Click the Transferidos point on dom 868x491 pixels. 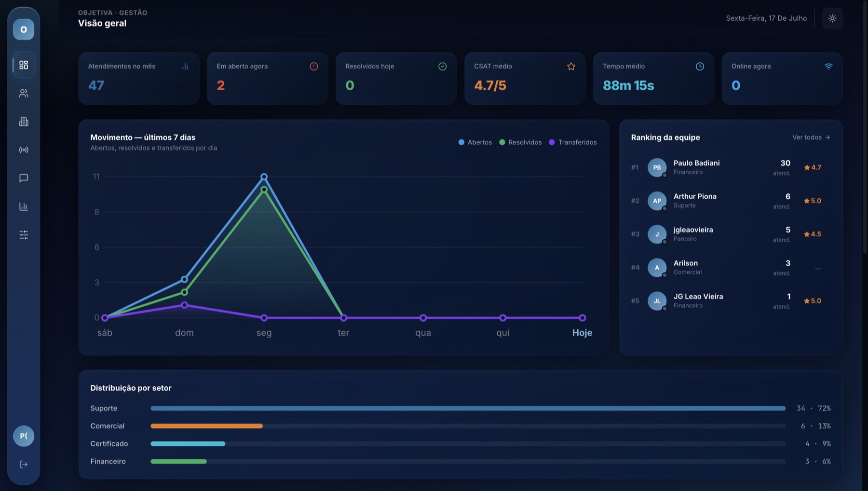click(184, 305)
